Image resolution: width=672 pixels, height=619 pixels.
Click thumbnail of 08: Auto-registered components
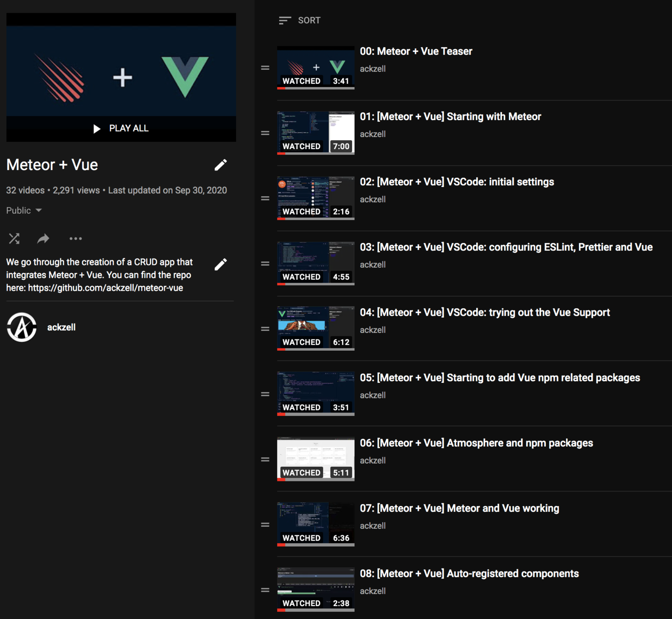316,590
